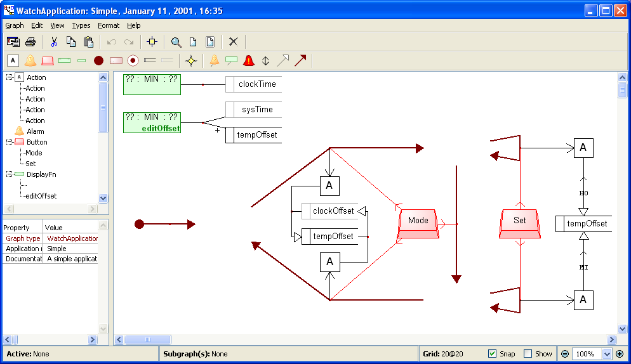Screen dimensions: 631x364
Task: Select the red alert bell tool
Action: 248,61
